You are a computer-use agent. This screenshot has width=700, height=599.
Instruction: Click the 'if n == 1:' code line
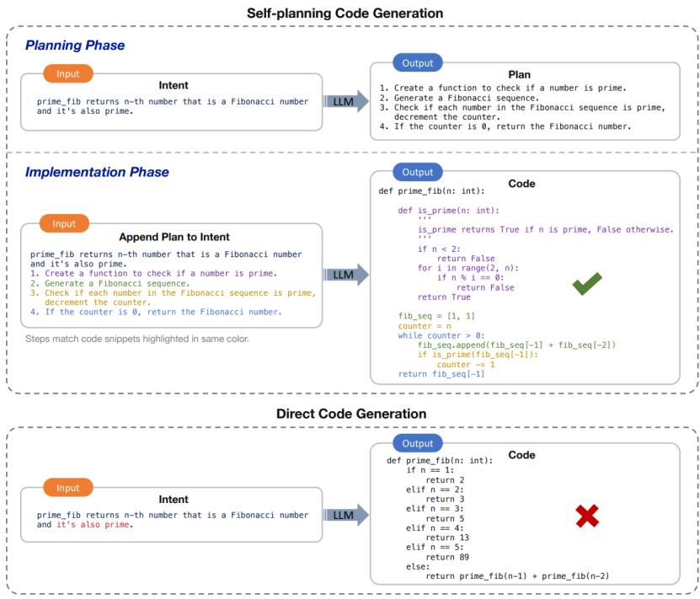click(x=430, y=470)
